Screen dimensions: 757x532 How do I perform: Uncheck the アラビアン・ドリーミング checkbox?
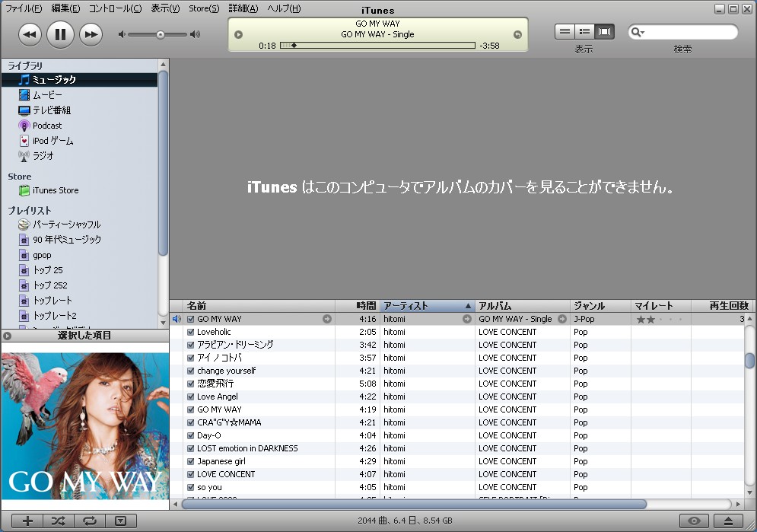click(x=191, y=346)
